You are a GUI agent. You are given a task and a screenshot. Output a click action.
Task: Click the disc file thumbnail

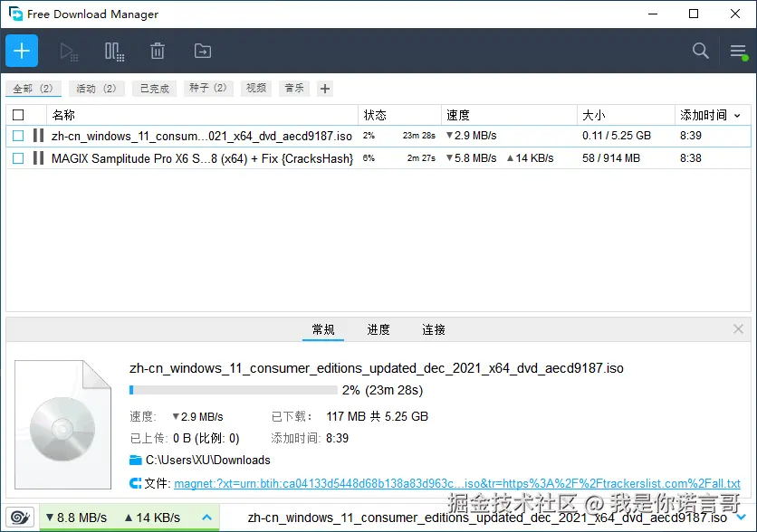point(62,424)
